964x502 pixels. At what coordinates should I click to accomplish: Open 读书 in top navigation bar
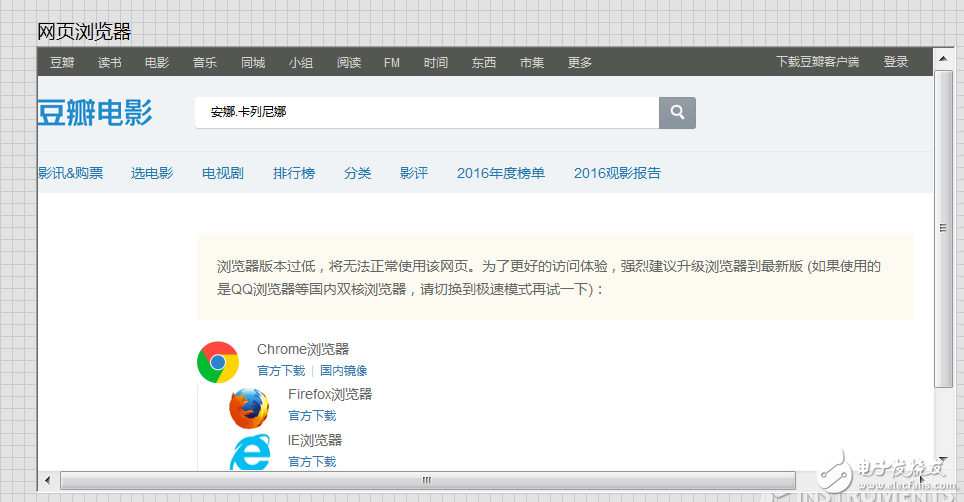coord(109,62)
